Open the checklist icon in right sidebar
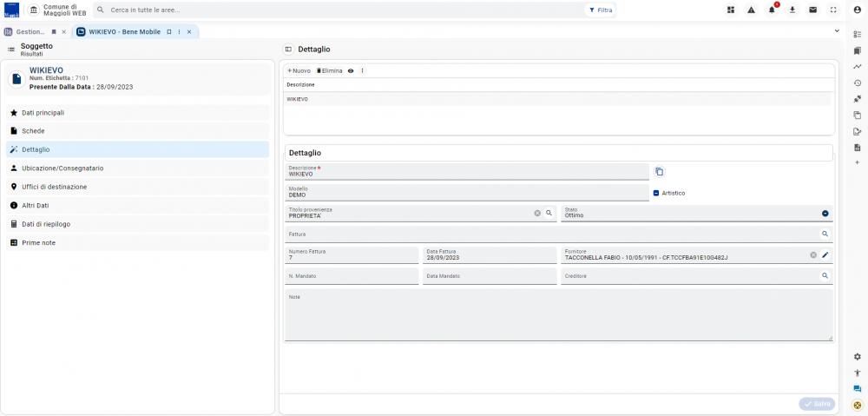The width and height of the screenshot is (868, 416). (858, 35)
